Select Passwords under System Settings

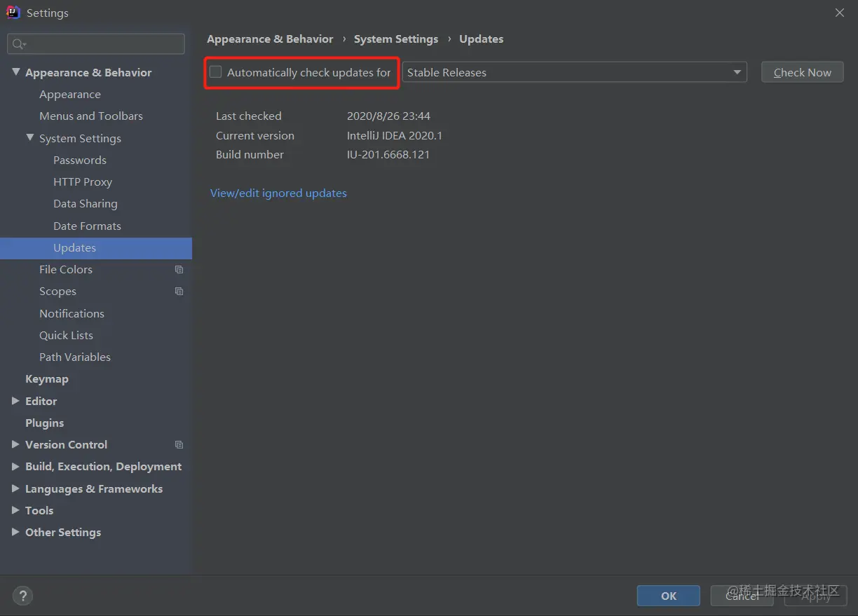(x=80, y=160)
